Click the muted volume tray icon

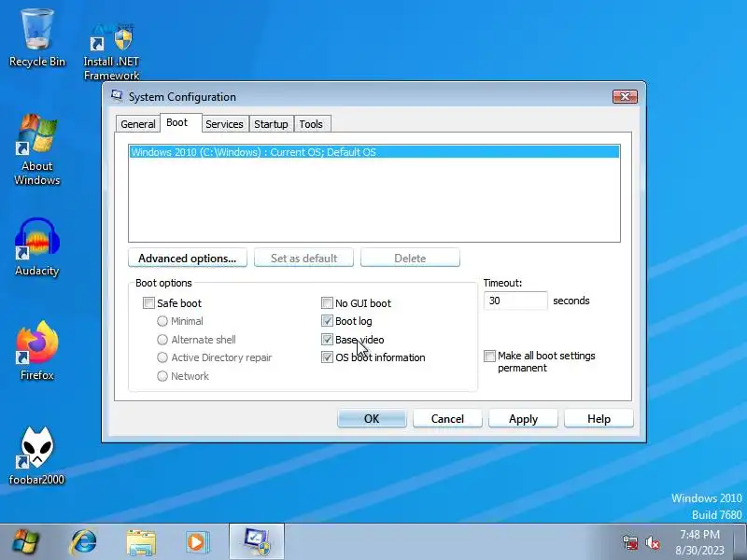(653, 542)
